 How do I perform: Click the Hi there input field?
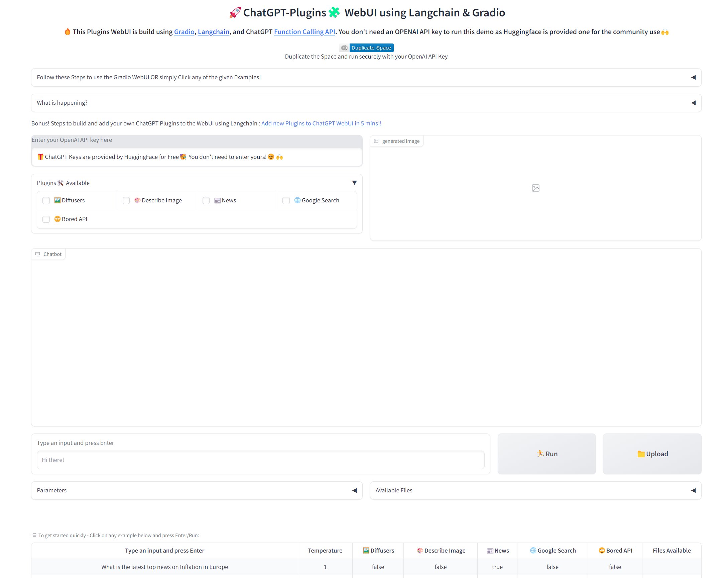[x=260, y=460]
